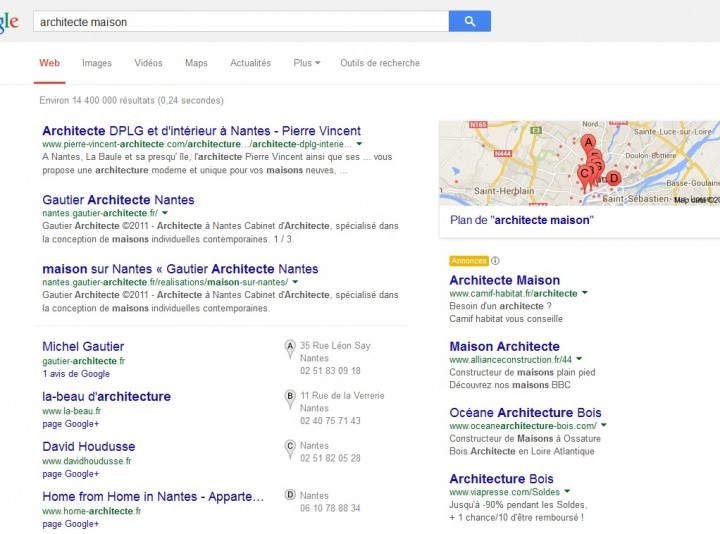Expand arrow beside allianceconstruction.fr/44 URL
720x534 pixels.
pos(579,359)
